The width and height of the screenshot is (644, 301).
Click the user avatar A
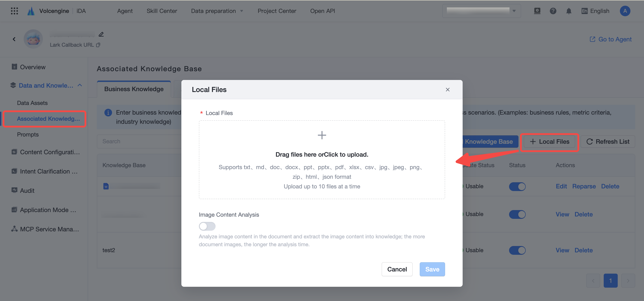point(625,11)
